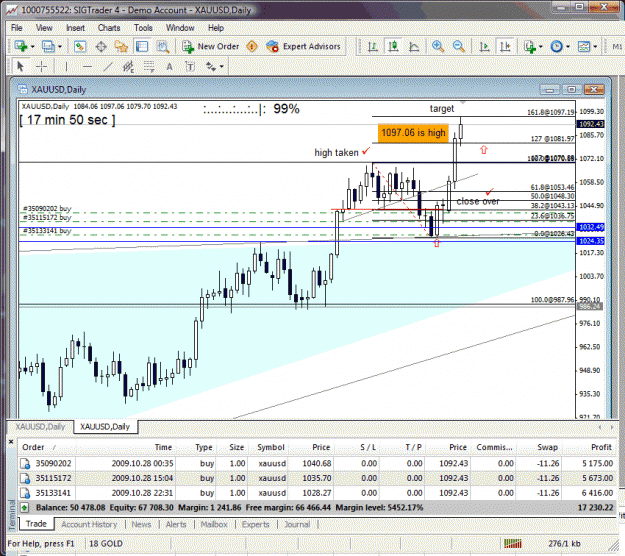
Task: Switch chart to Line Chart
Action: click(x=414, y=47)
